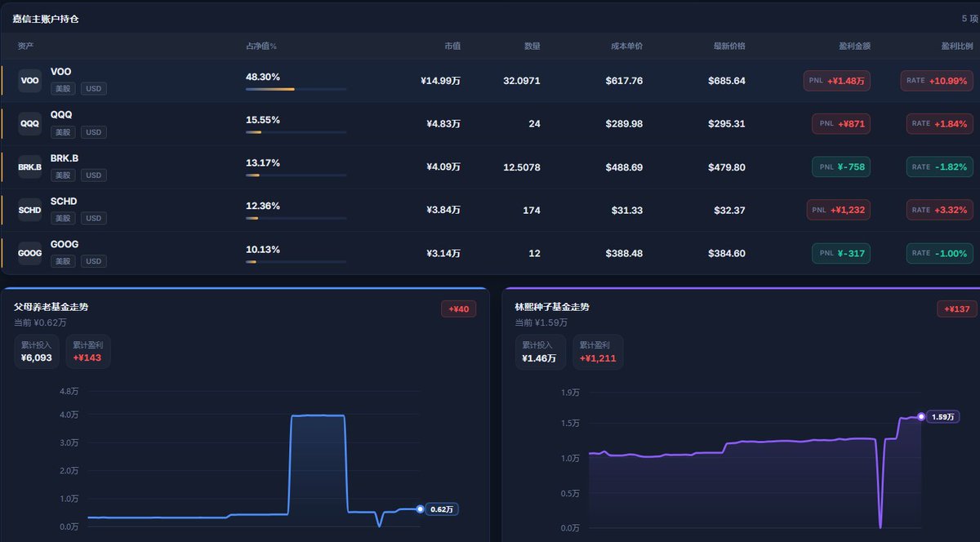
Task: Click VOO's market value ¥14.99万
Action: pyautogui.click(x=440, y=81)
